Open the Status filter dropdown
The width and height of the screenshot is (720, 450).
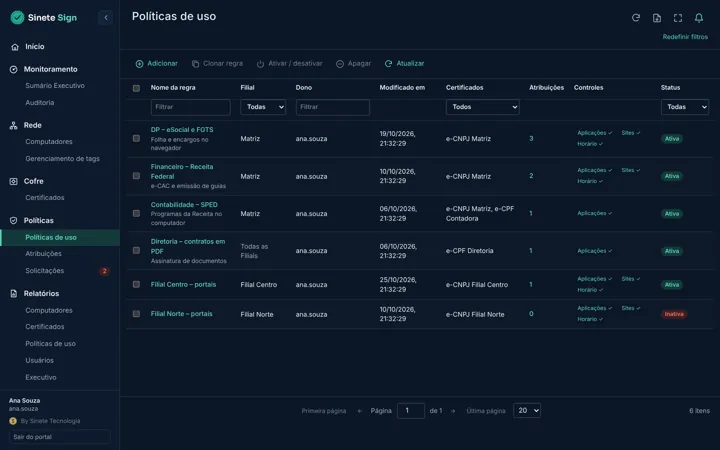[x=685, y=107]
